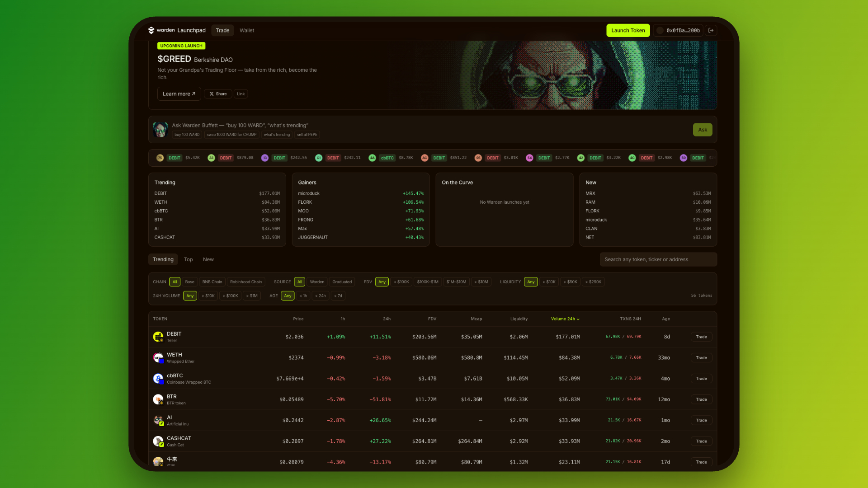Open the Warden Buffett avatar icon

[160, 130]
